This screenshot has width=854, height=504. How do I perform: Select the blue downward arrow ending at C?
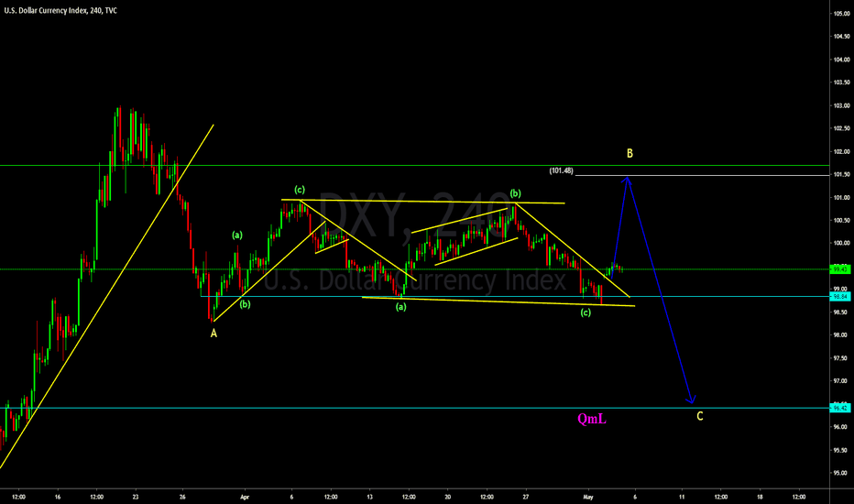click(660, 291)
